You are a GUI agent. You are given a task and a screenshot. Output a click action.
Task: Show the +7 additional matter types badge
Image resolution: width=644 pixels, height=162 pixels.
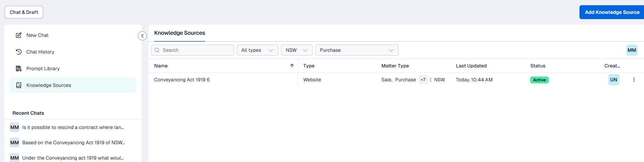423,80
